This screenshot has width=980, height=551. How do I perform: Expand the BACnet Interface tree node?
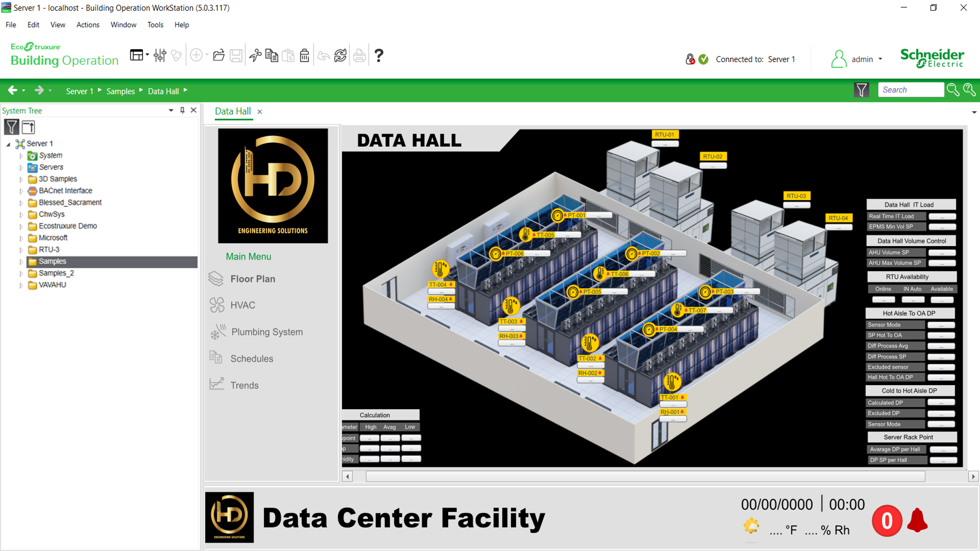(x=21, y=191)
